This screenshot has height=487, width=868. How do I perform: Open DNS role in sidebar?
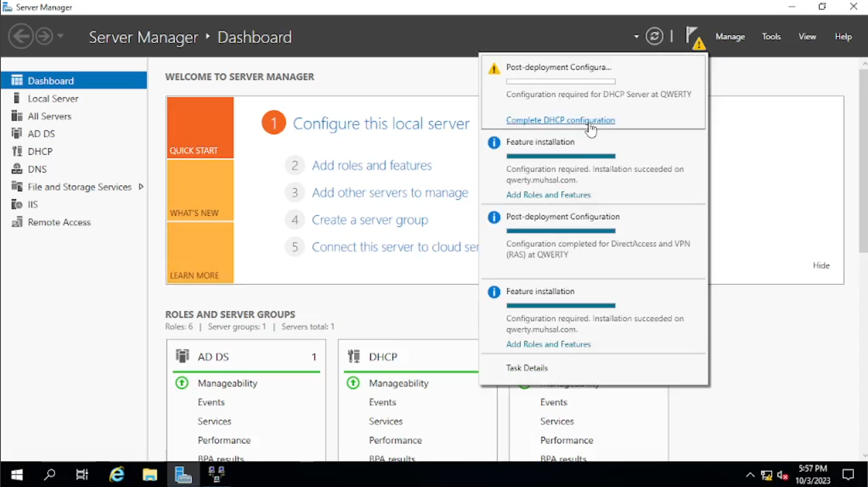click(37, 169)
